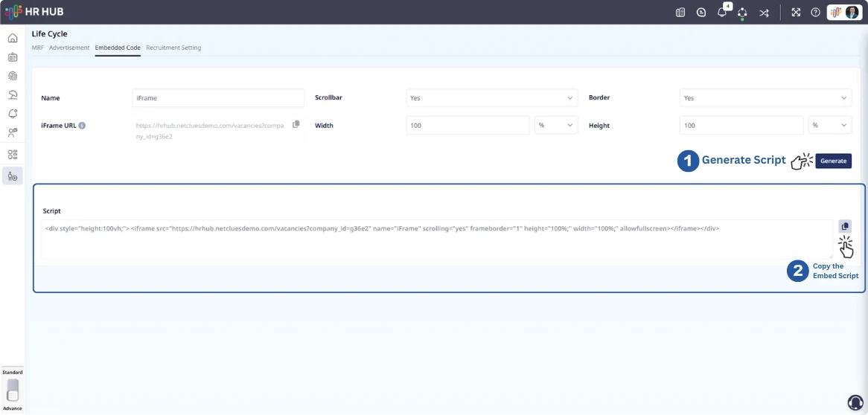Click the Standard label above the switch
This screenshot has height=415, width=868.
(x=12, y=373)
